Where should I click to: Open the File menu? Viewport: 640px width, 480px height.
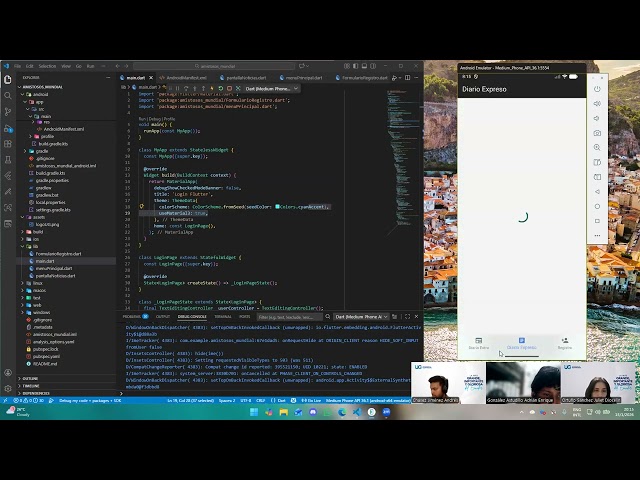pyautogui.click(x=18, y=66)
